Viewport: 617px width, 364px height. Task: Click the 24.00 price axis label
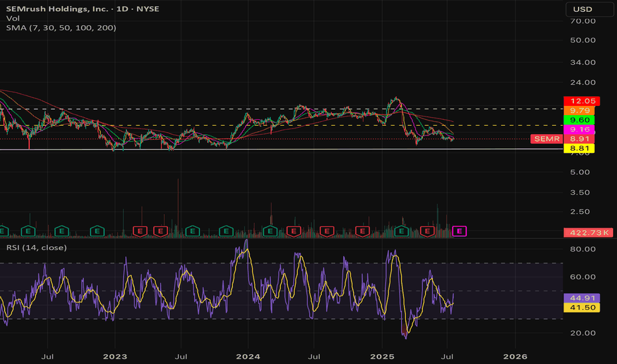coord(583,82)
